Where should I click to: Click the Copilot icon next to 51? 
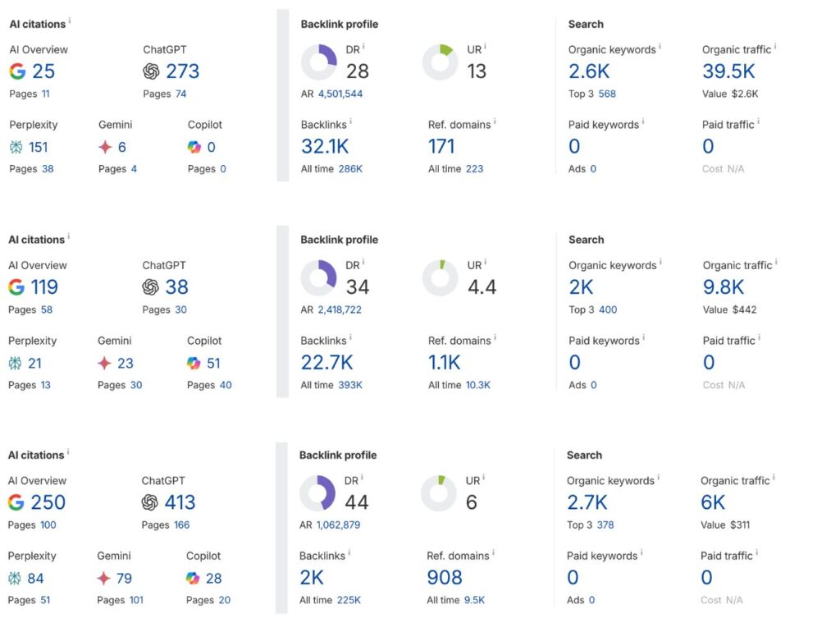coord(194,363)
